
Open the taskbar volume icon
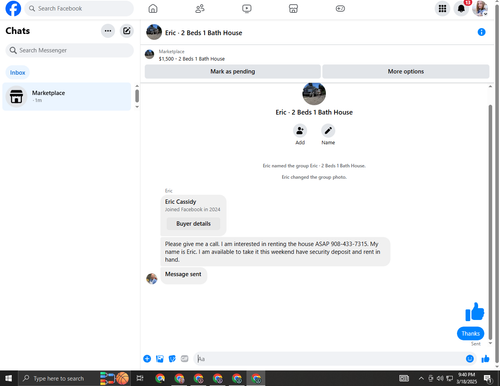point(440,378)
